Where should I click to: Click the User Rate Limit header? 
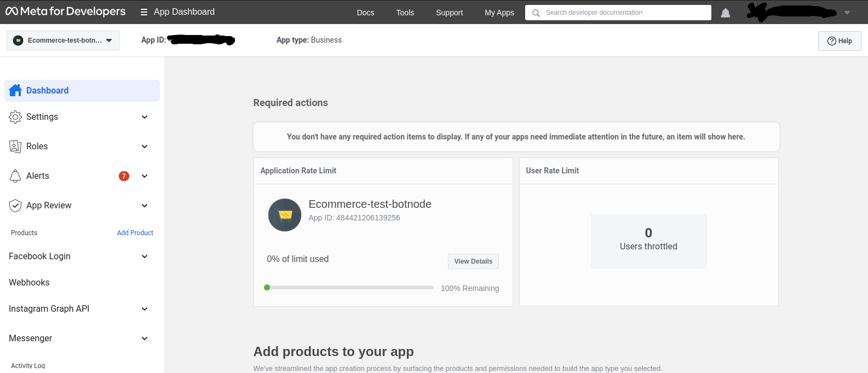click(x=553, y=171)
